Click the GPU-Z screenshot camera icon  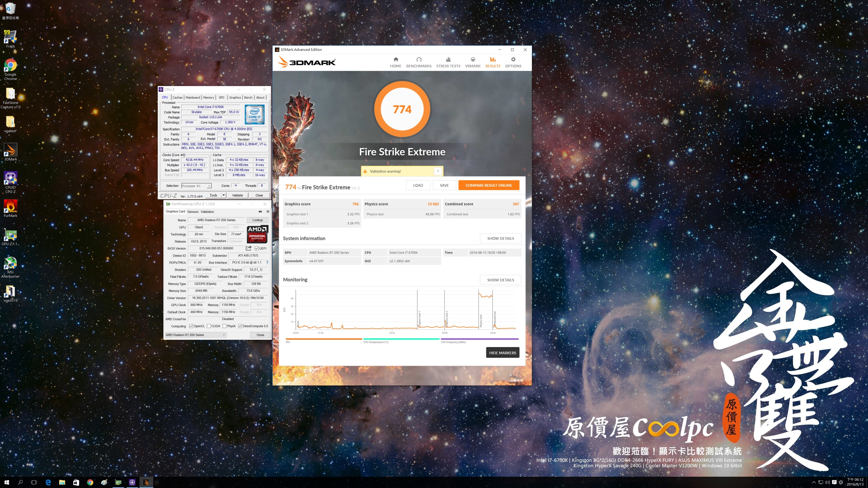point(260,211)
